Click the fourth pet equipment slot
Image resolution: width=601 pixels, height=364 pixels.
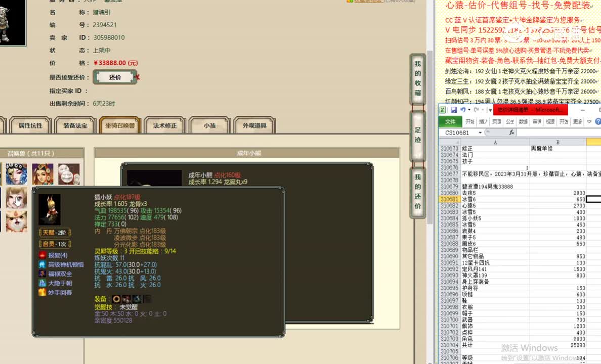click(147, 299)
